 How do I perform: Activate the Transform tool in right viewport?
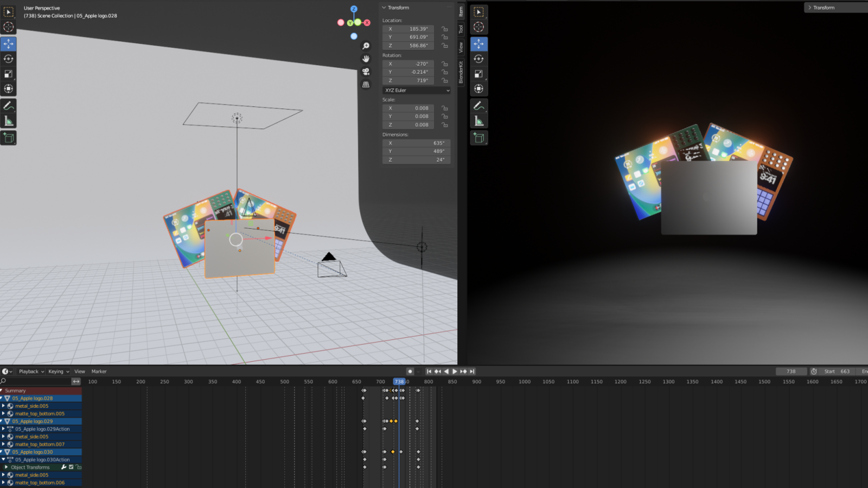click(x=479, y=88)
